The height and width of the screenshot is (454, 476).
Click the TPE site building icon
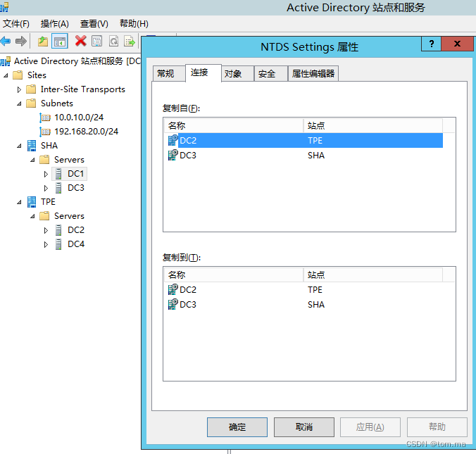[32, 202]
